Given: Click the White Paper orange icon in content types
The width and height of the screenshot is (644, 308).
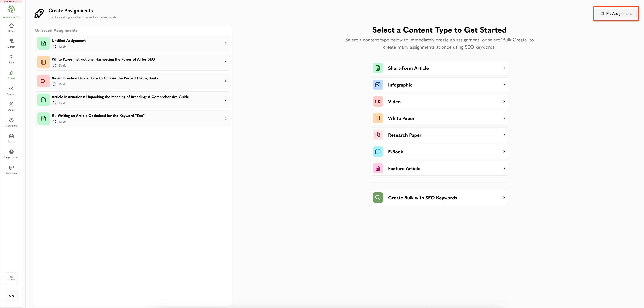Looking at the screenshot, I should [378, 118].
